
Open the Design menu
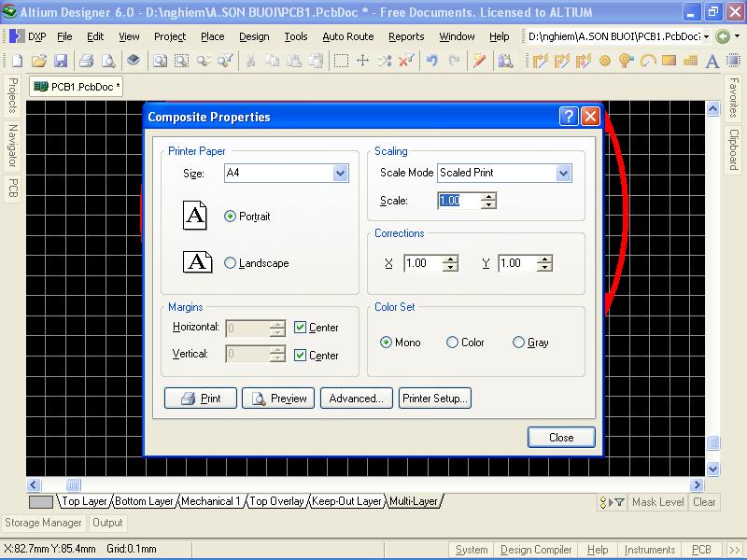pyautogui.click(x=254, y=36)
